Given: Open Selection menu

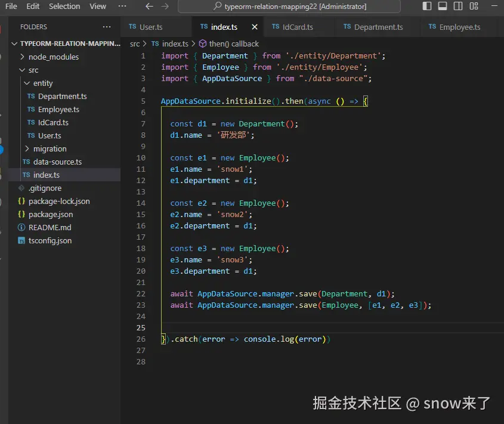Looking at the screenshot, I should point(64,7).
